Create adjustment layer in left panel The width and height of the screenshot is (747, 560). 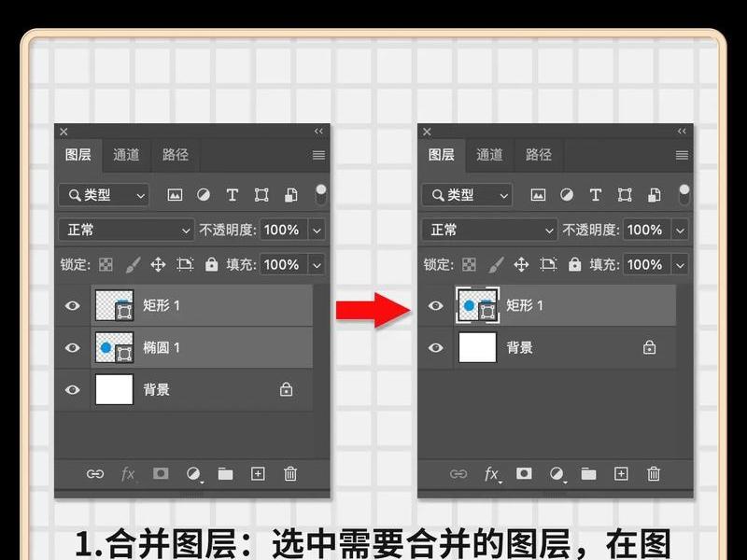[x=194, y=474]
